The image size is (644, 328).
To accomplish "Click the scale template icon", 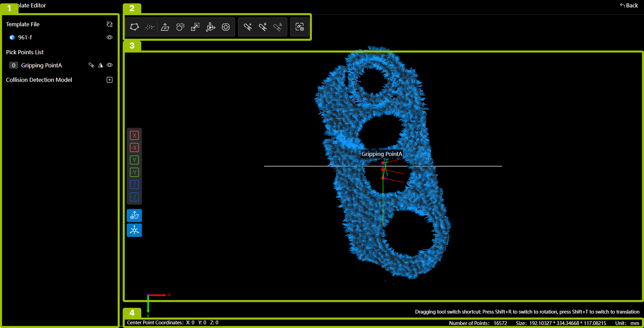I will pos(195,27).
